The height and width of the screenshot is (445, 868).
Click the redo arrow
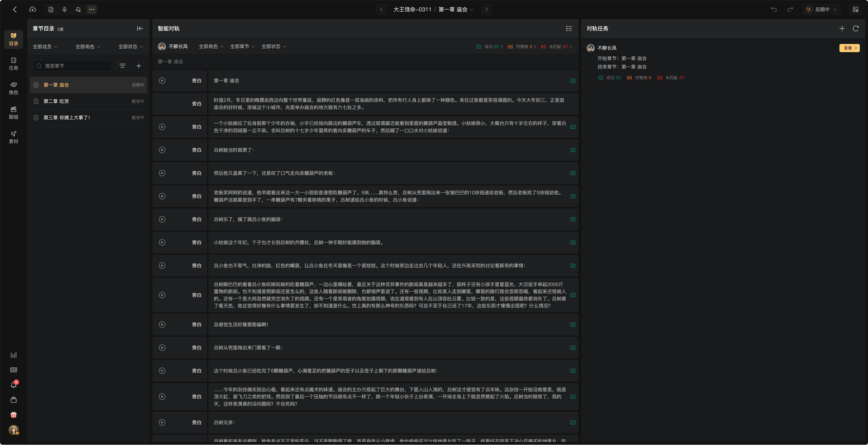coord(790,9)
